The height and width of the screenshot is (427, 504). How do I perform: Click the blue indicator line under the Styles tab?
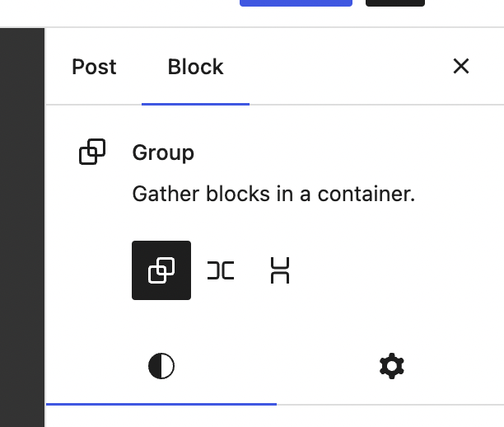pyautogui.click(x=161, y=404)
